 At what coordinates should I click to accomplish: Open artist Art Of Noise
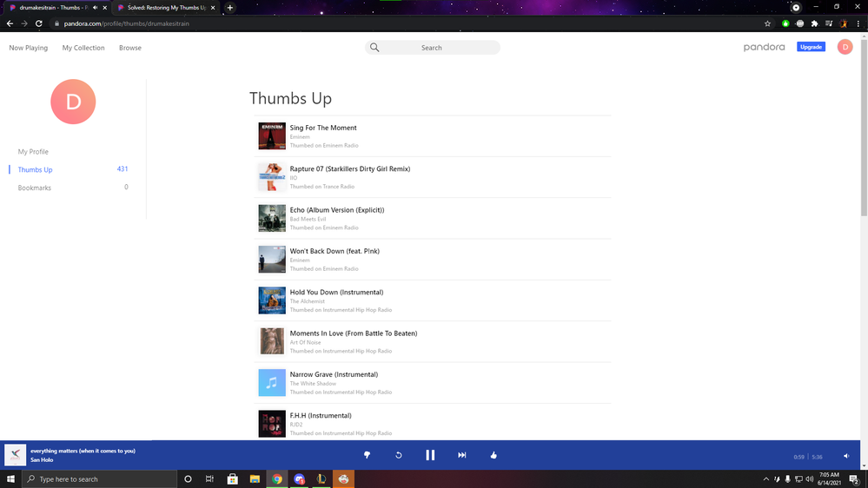(305, 342)
